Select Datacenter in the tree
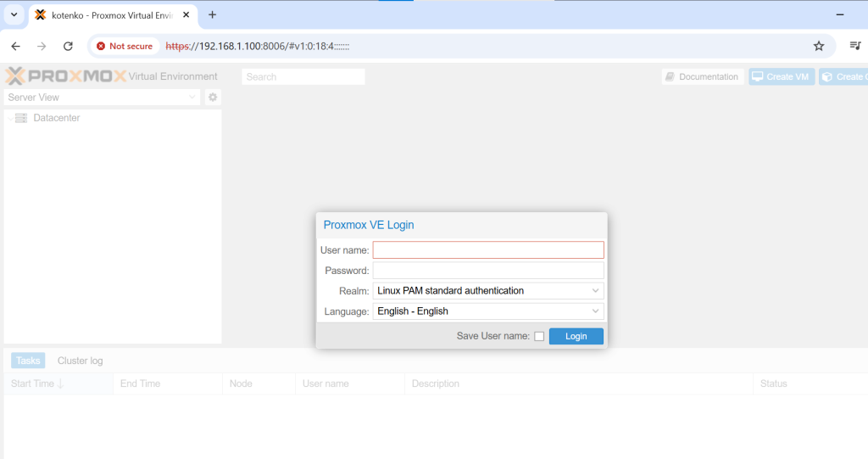Image resolution: width=868 pixels, height=459 pixels. tap(57, 118)
